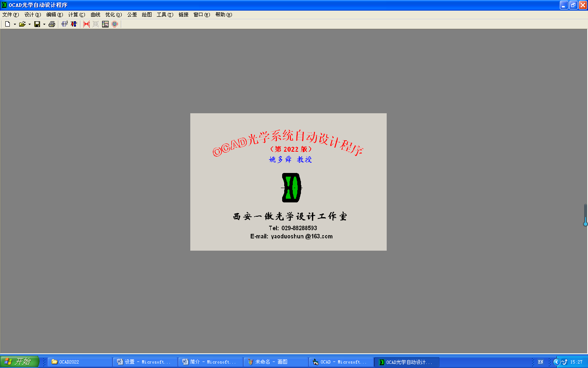Click the grey grid distortion icon
588x368 pixels.
click(96, 24)
